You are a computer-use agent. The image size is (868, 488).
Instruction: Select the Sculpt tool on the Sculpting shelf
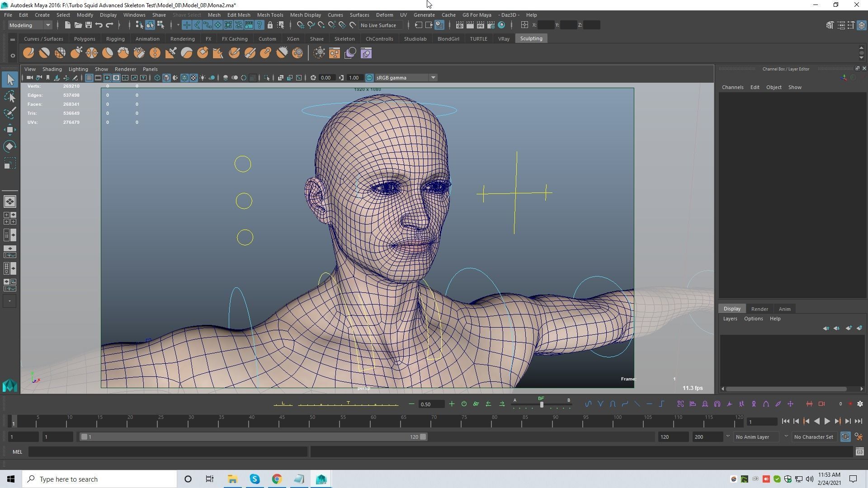28,53
